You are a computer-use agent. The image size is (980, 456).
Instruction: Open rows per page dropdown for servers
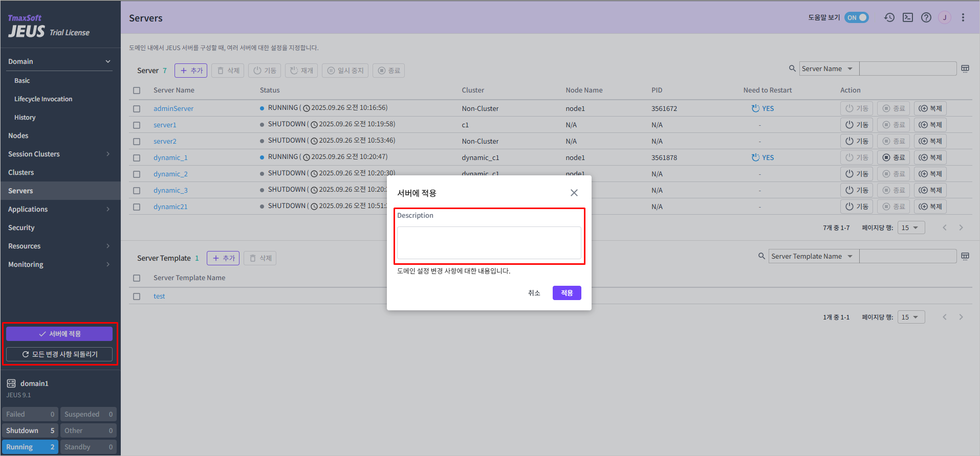(x=911, y=227)
